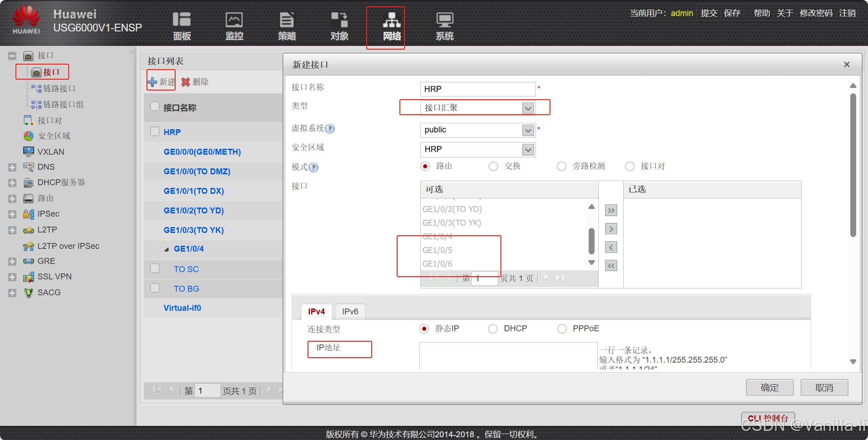Screen dimensions: 868x440
Task: Expand the SACG tree node
Action: [x=12, y=293]
